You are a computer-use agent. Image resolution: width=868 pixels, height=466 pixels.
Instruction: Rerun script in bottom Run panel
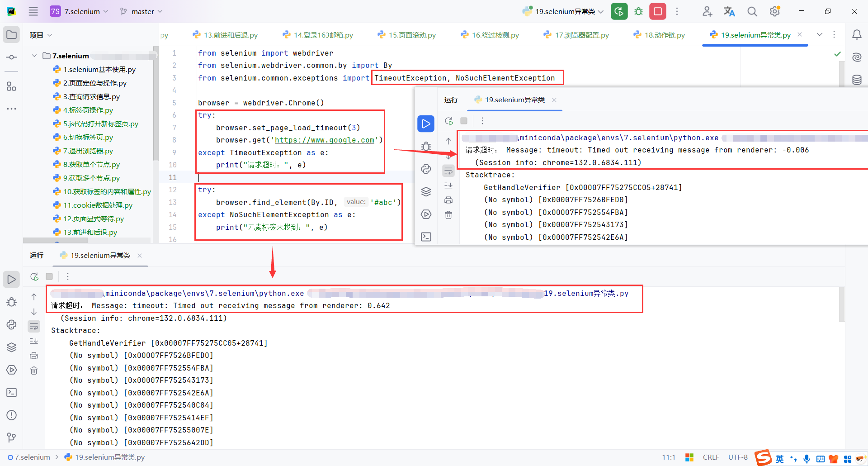(34, 276)
